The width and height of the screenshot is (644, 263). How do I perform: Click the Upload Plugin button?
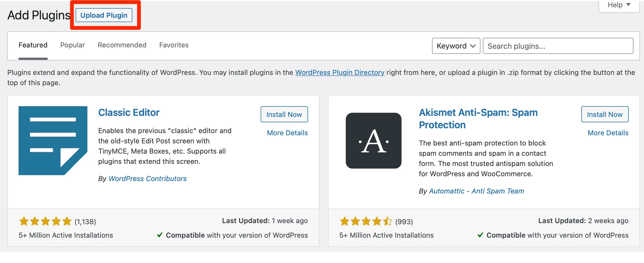(x=104, y=15)
